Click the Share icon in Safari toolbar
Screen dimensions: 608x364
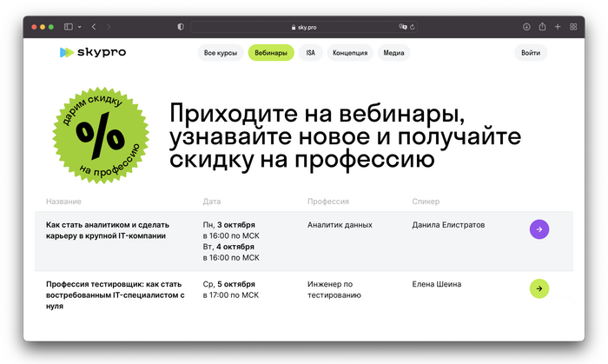542,26
